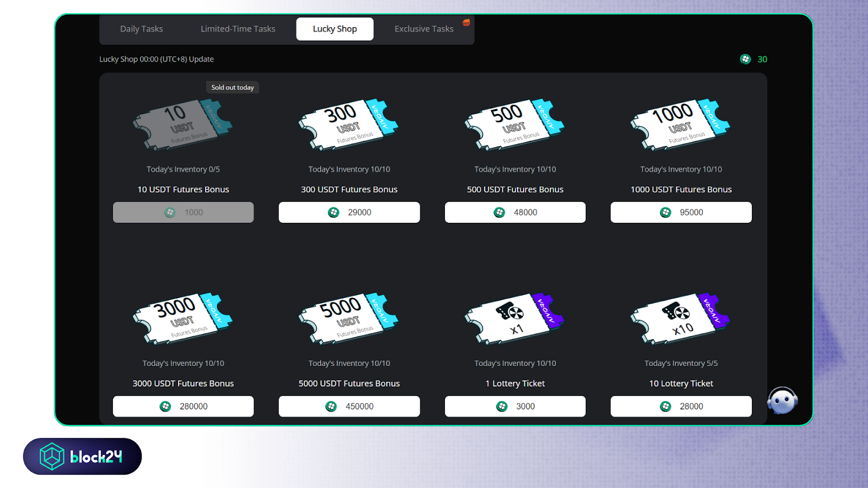Click the 300 USDT bonus ticket image

click(349, 125)
